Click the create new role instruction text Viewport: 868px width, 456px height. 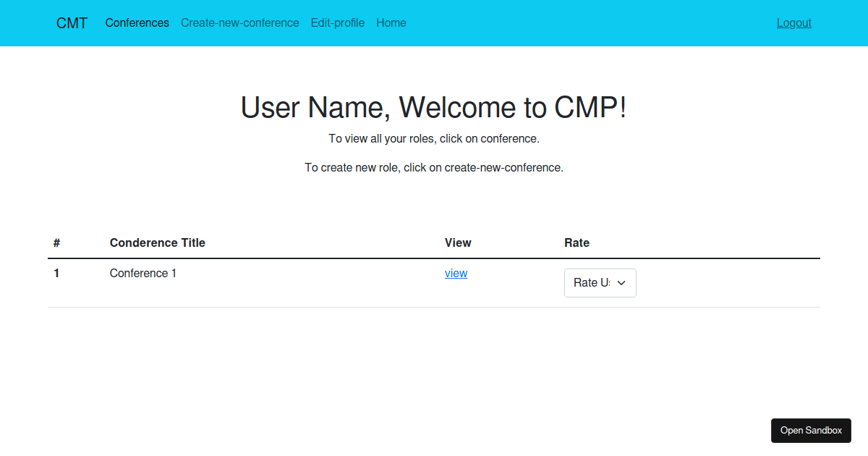pyautogui.click(x=434, y=167)
